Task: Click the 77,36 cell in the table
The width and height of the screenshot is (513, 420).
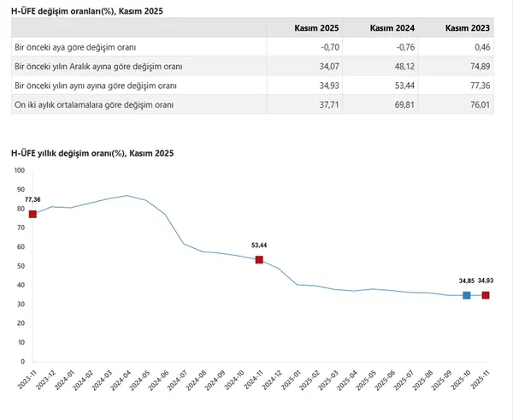Action: [479, 86]
